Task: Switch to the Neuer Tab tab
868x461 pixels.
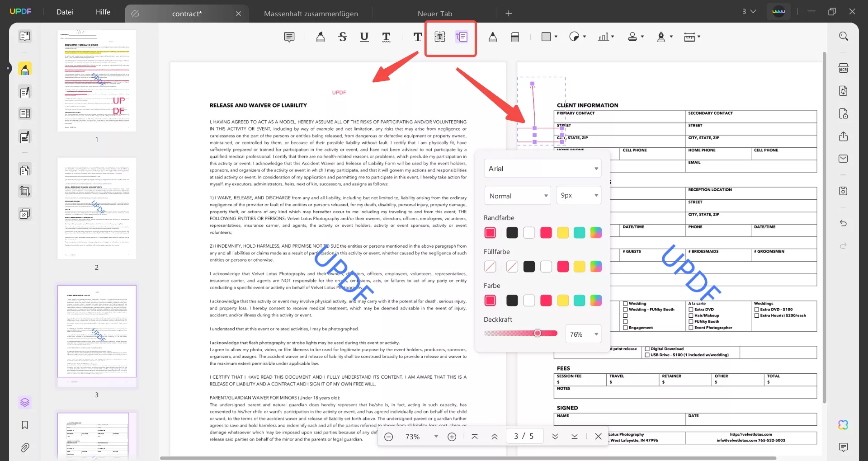Action: coord(435,14)
